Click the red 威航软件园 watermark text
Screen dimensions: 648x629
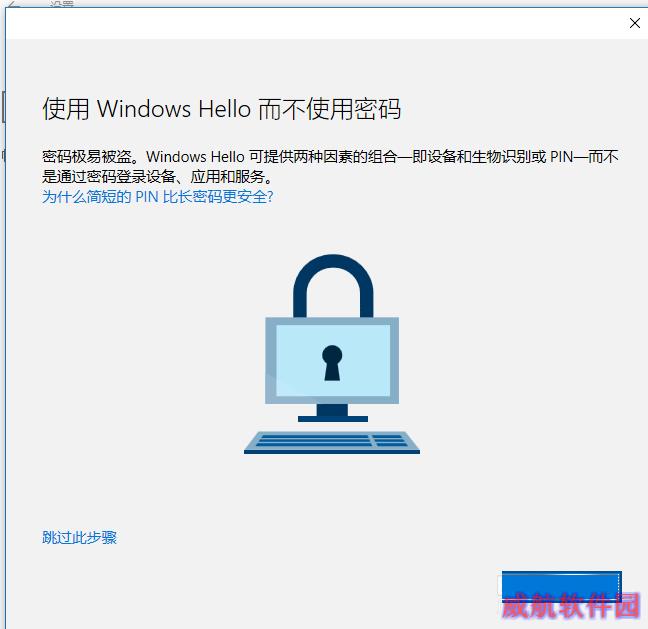coord(571,605)
